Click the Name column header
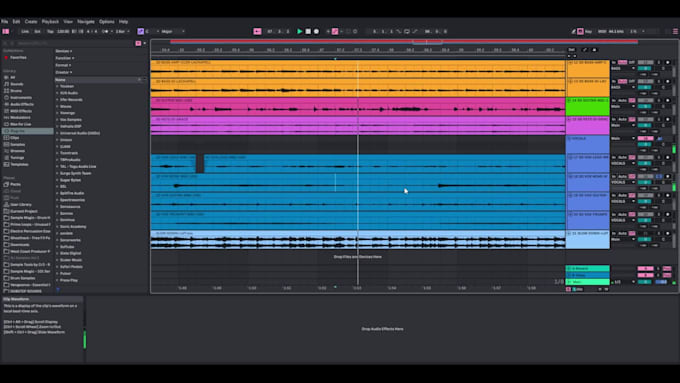 point(97,80)
